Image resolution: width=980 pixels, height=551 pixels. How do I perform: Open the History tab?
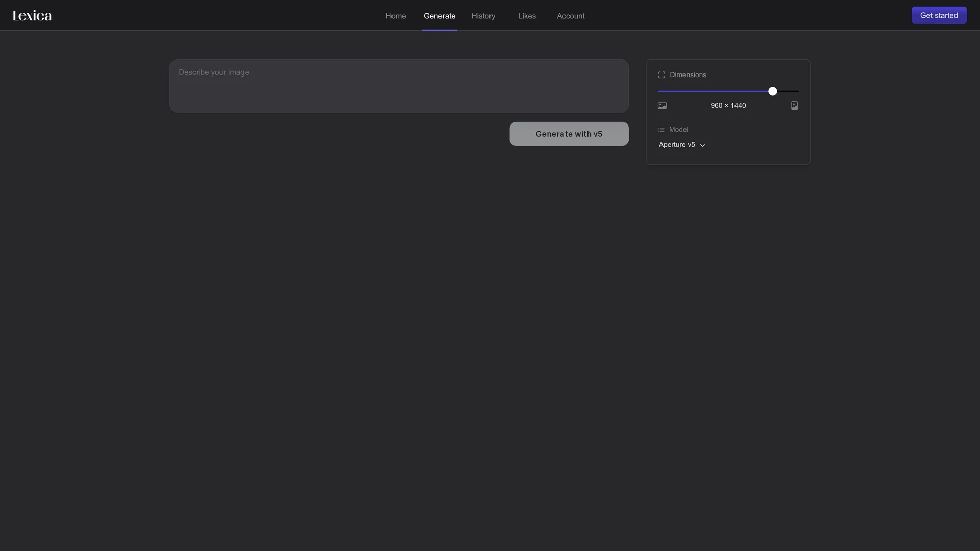coord(483,16)
